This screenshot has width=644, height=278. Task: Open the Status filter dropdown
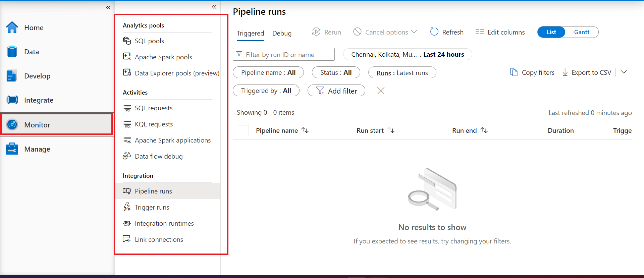coord(336,72)
